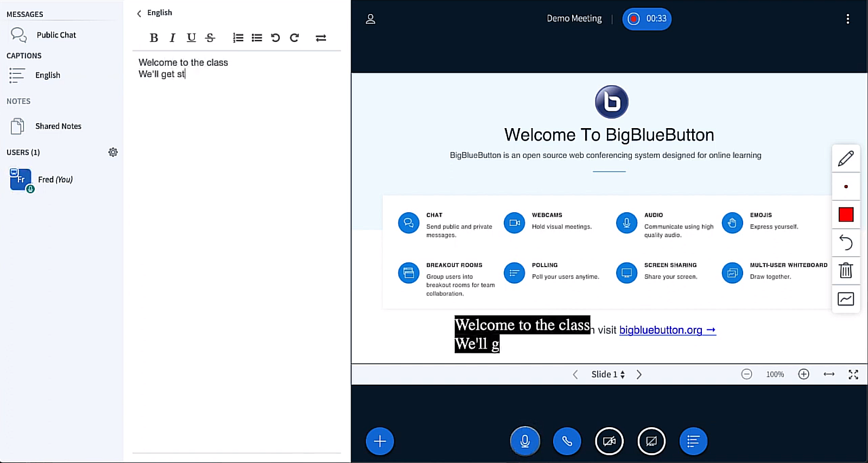Undo last edit in captions editor
Screen dimensions: 868x463
point(275,37)
